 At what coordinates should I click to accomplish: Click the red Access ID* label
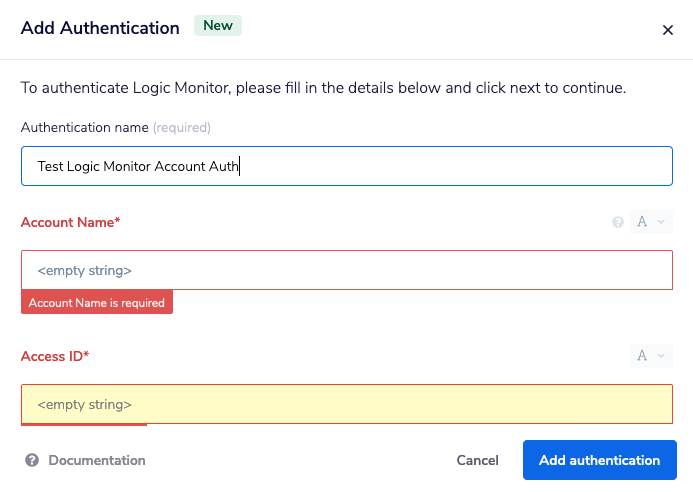55,356
